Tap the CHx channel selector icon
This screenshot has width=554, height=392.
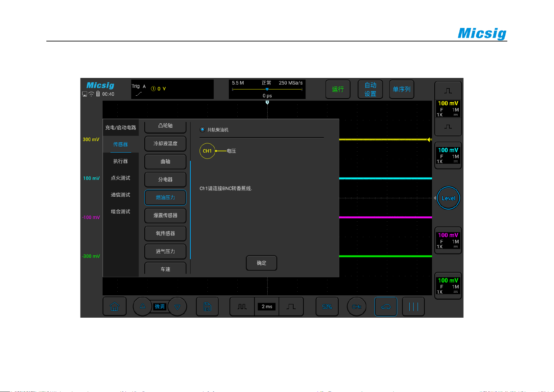(357, 306)
